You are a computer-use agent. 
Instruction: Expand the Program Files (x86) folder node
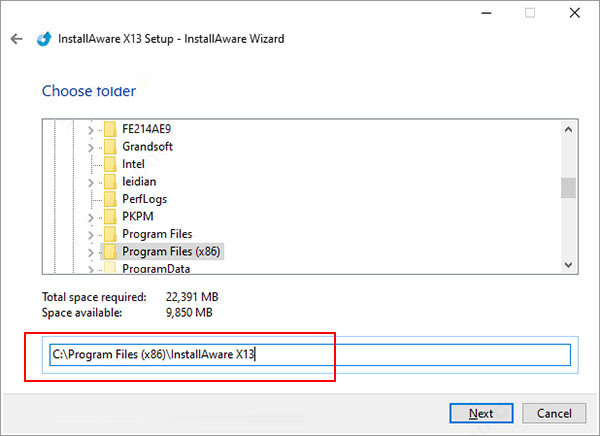tap(91, 253)
